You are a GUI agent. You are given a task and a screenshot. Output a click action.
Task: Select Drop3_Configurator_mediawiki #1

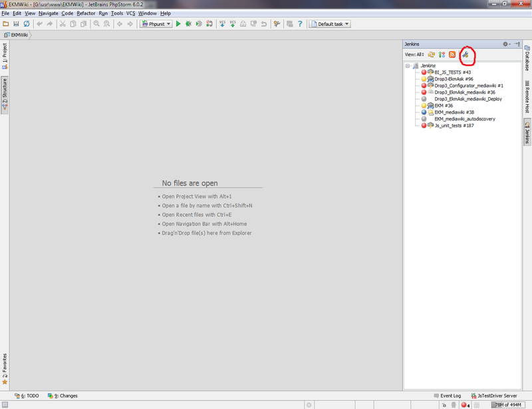pos(469,86)
